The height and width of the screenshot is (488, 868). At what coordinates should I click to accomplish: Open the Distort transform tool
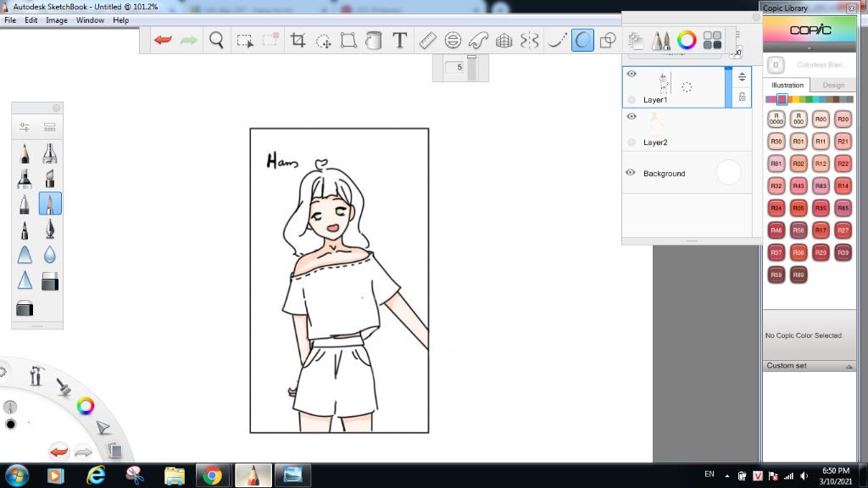(x=348, y=40)
